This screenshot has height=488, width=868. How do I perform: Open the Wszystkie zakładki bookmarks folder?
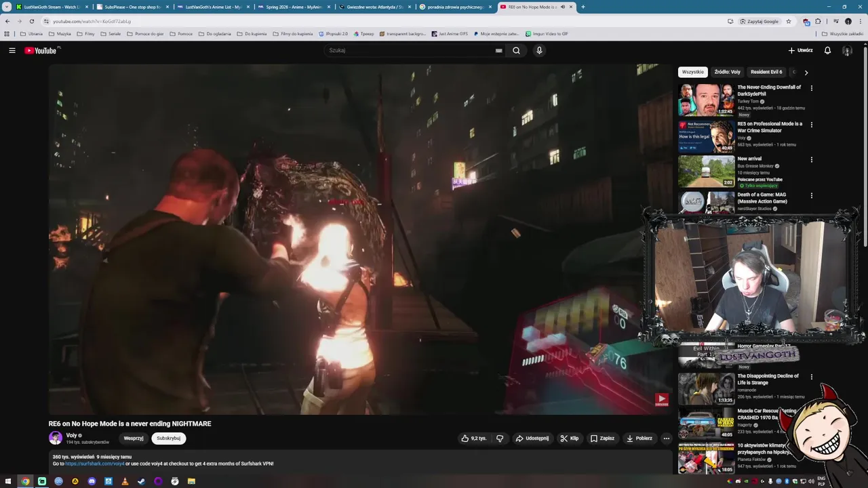click(842, 33)
